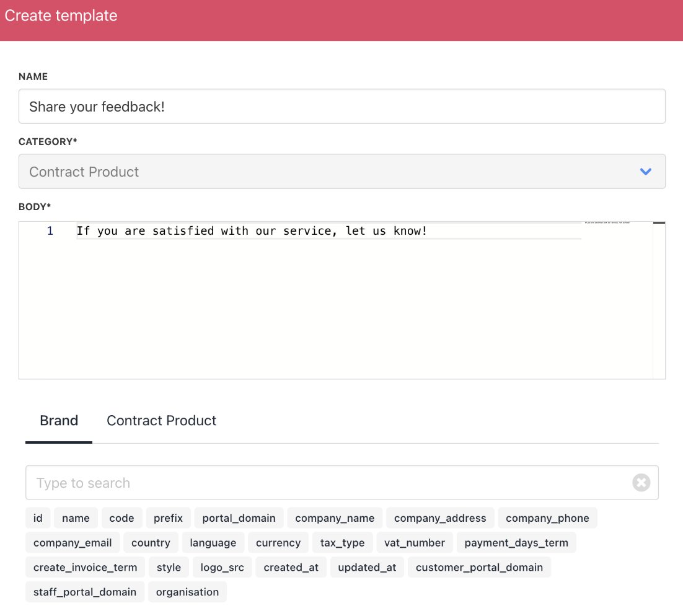Click the body editor vertical scrollbar
Screen dimensions: 683x616
[659, 300]
